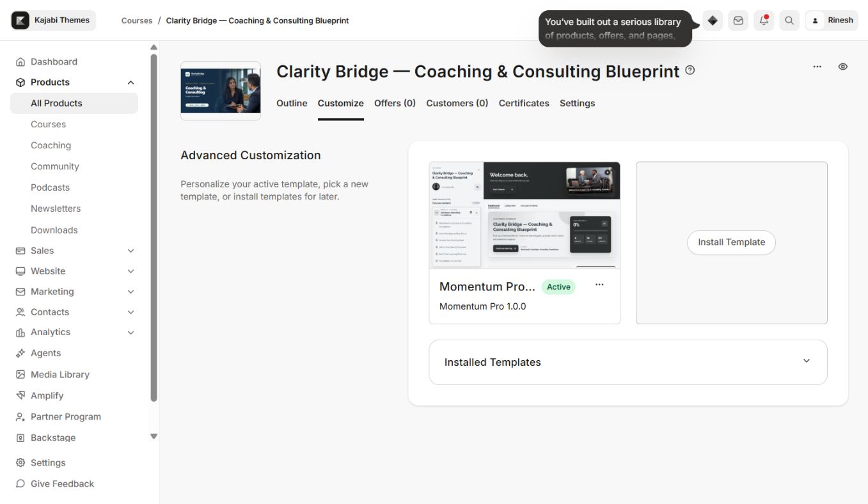This screenshot has height=504, width=868.
Task: Click the Sales card icon
Action: click(20, 251)
